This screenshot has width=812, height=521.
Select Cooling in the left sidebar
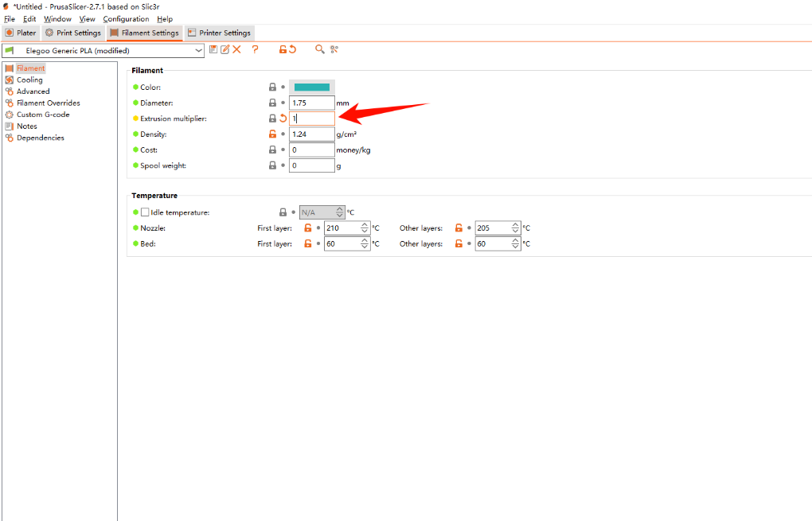point(29,80)
